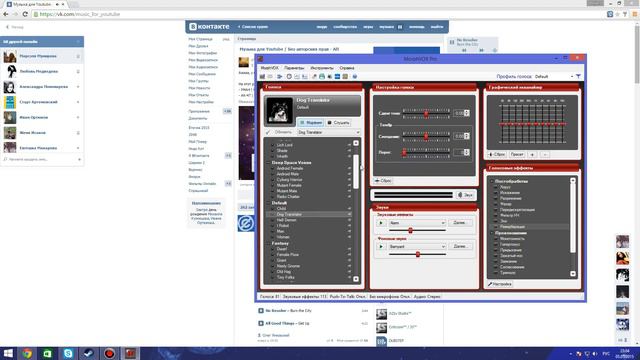
Task: Toggle the Морфинг button
Action: pos(311,122)
